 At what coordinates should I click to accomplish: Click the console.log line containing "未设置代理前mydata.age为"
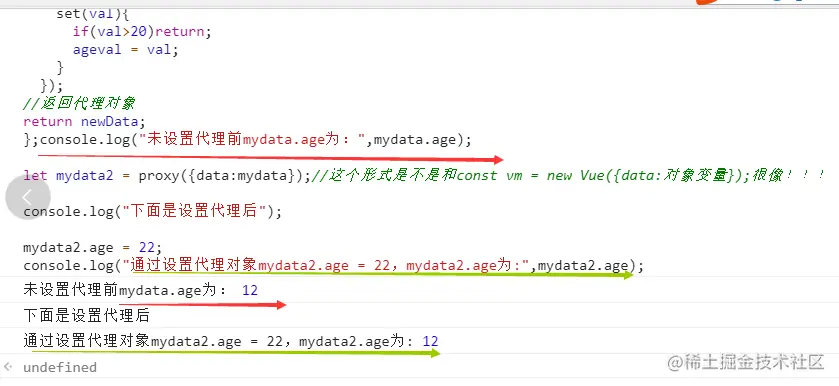click(x=256, y=140)
